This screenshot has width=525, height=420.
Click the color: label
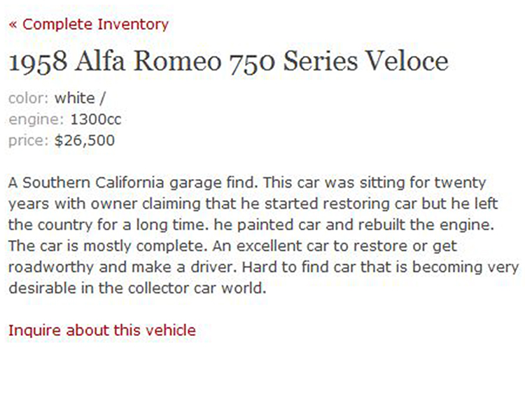point(29,99)
